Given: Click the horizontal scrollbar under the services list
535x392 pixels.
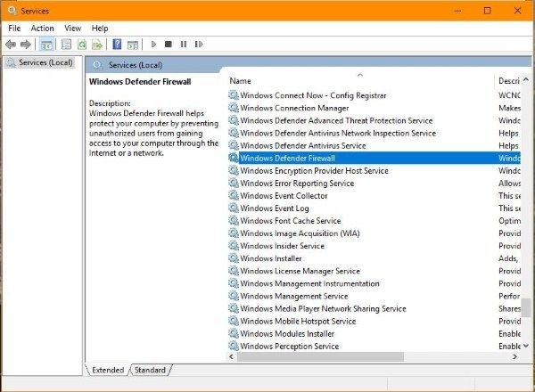Looking at the screenshot, I should point(374,356).
